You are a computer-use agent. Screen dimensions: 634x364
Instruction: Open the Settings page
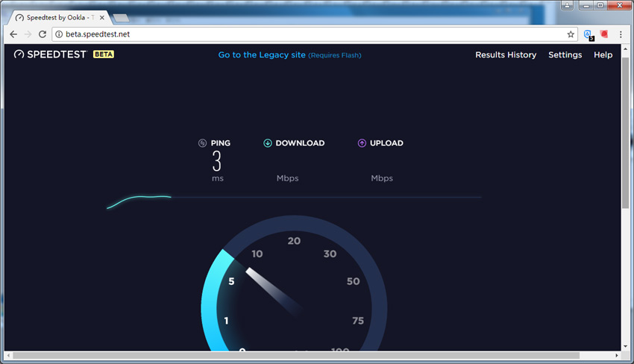click(565, 55)
